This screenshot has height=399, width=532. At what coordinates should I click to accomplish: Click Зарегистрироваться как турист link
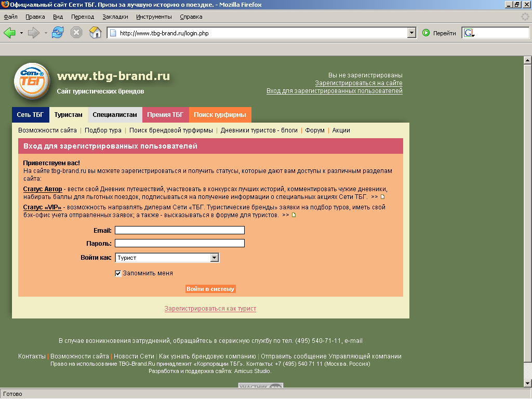coord(210,309)
